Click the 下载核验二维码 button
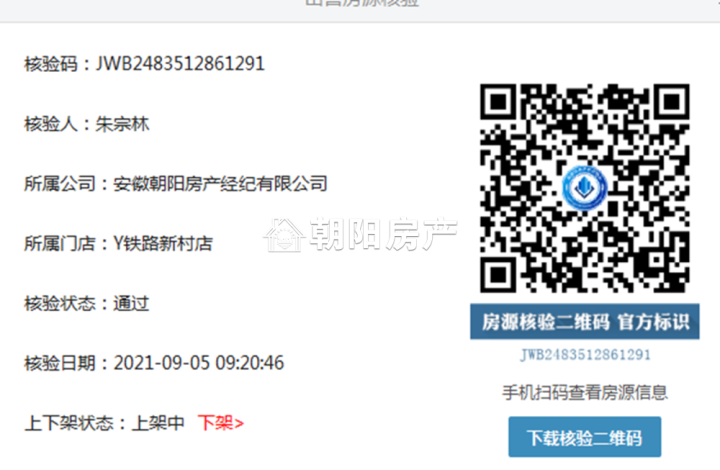The height and width of the screenshot is (470, 720). [585, 437]
